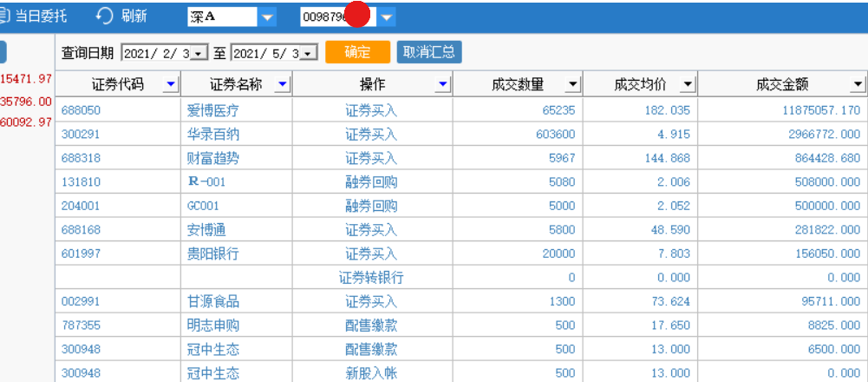Click filter arrow on 证券名称 column

coord(283,84)
